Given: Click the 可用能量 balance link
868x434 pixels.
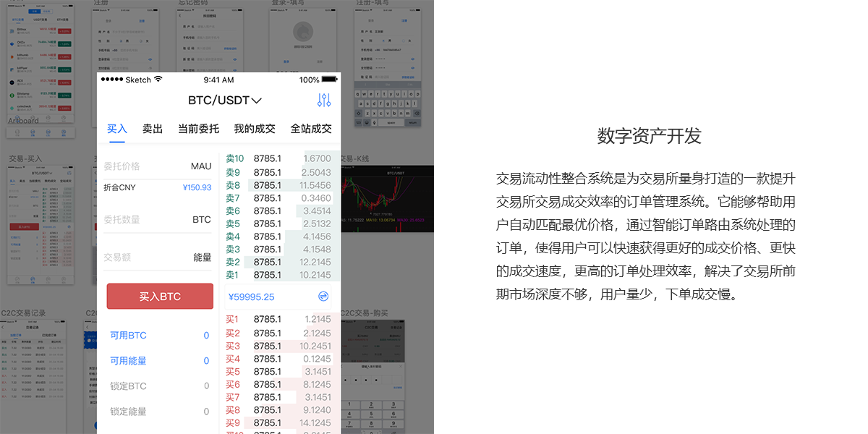Looking at the screenshot, I should (128, 361).
